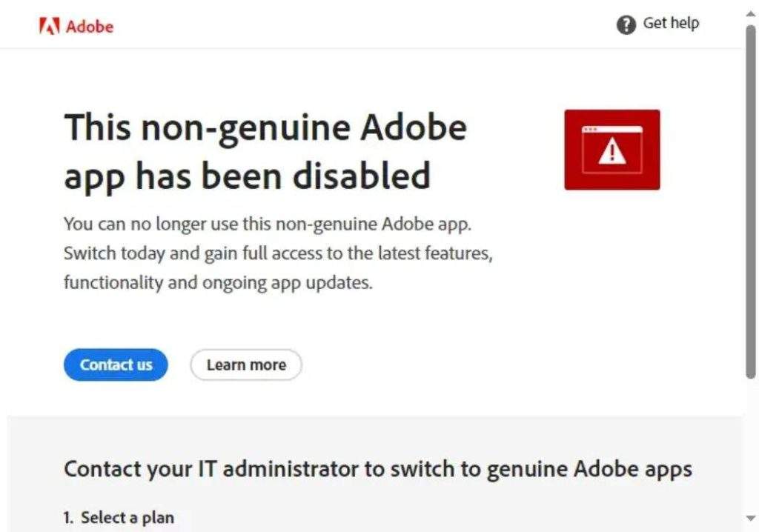The height and width of the screenshot is (532, 759).
Task: Click the description paragraph about switching today
Action: click(278, 253)
